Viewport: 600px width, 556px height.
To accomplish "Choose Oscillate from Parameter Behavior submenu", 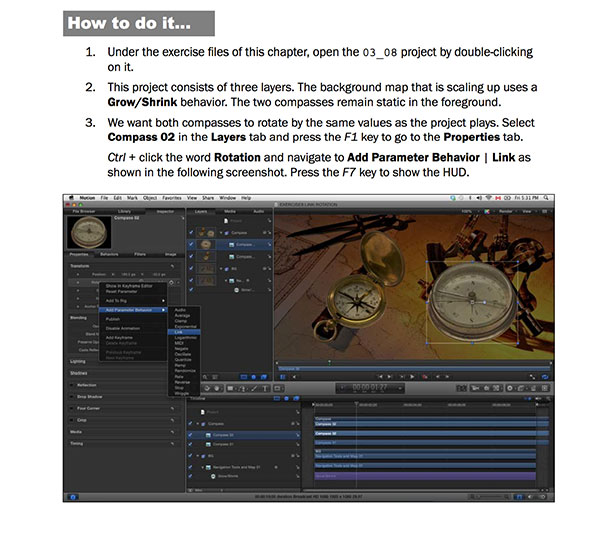I will pos(184,354).
